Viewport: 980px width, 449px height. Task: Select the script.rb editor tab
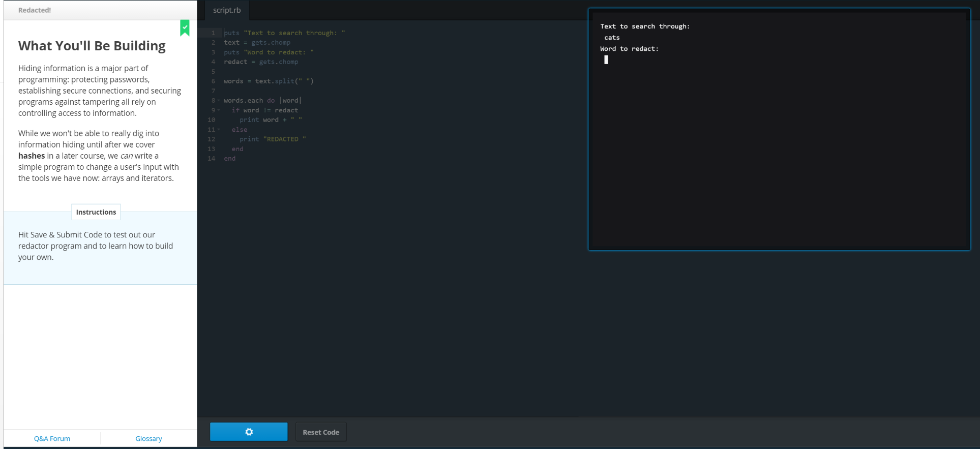pos(227,10)
